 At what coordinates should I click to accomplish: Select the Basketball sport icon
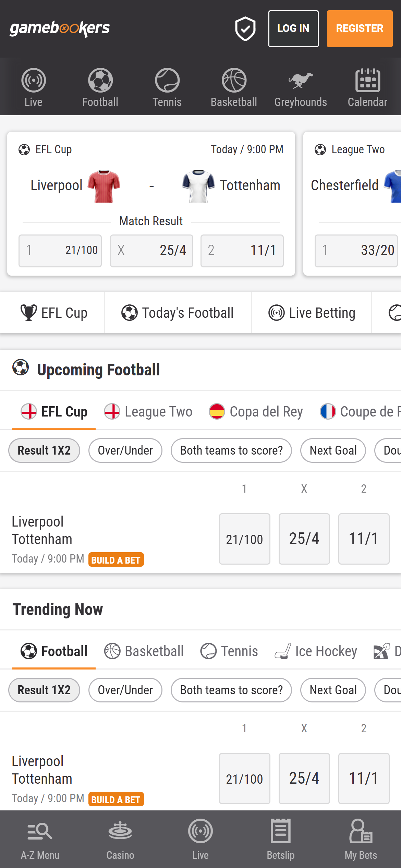click(234, 86)
